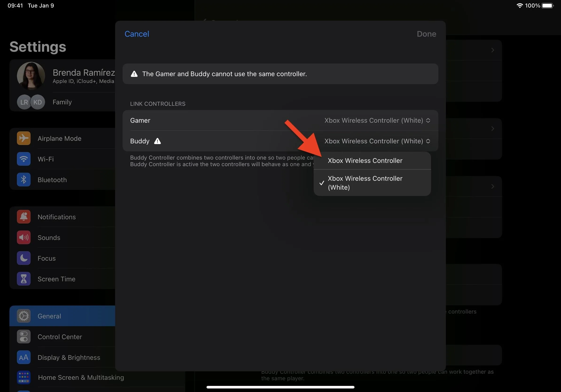Tap Done to confirm controller linking

click(426, 34)
